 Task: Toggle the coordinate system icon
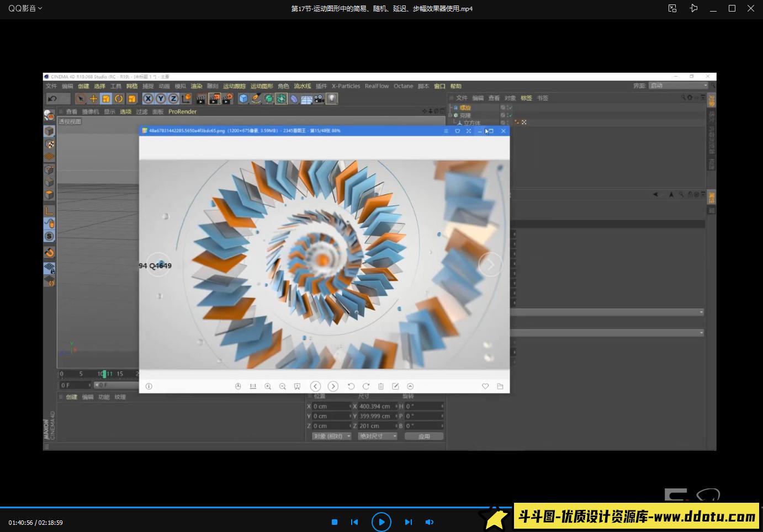186,99
